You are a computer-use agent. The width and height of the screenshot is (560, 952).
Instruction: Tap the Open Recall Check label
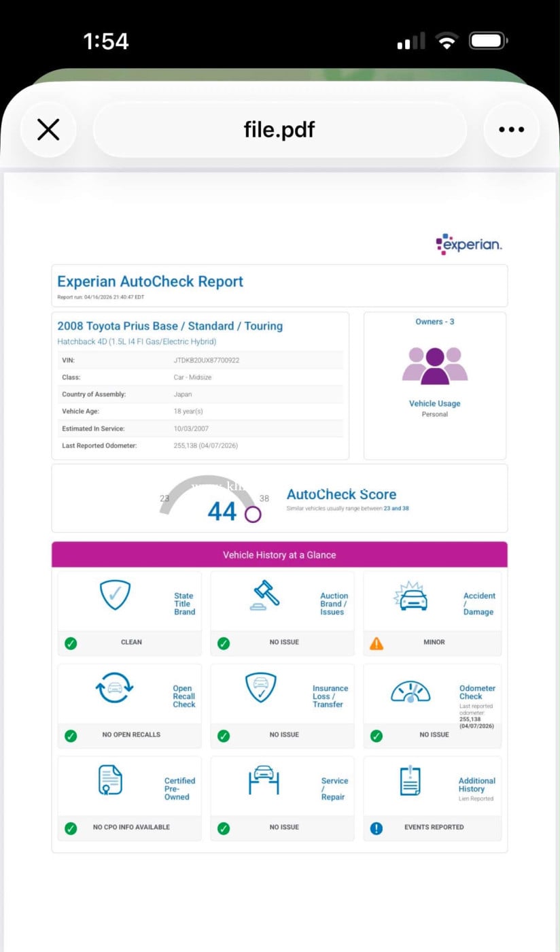183,696
